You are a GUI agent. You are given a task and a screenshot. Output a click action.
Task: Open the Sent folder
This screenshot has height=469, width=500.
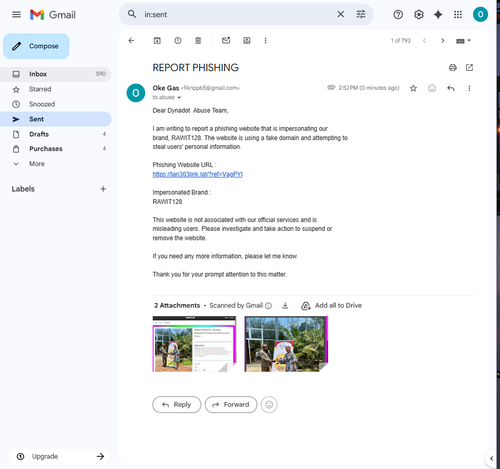click(x=55, y=119)
